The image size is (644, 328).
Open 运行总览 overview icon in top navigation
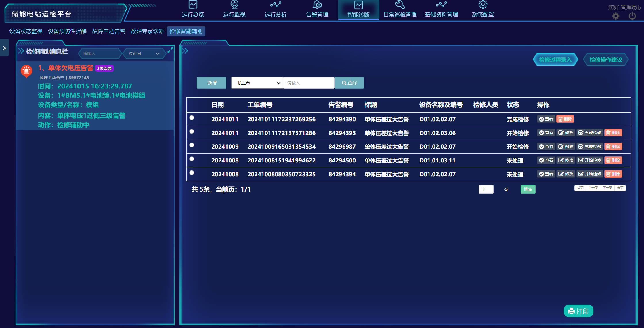point(193,5)
